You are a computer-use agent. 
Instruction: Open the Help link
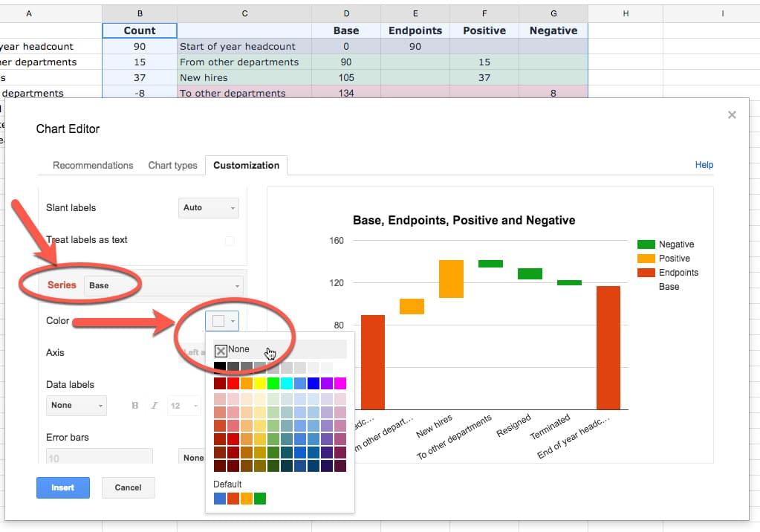point(704,165)
